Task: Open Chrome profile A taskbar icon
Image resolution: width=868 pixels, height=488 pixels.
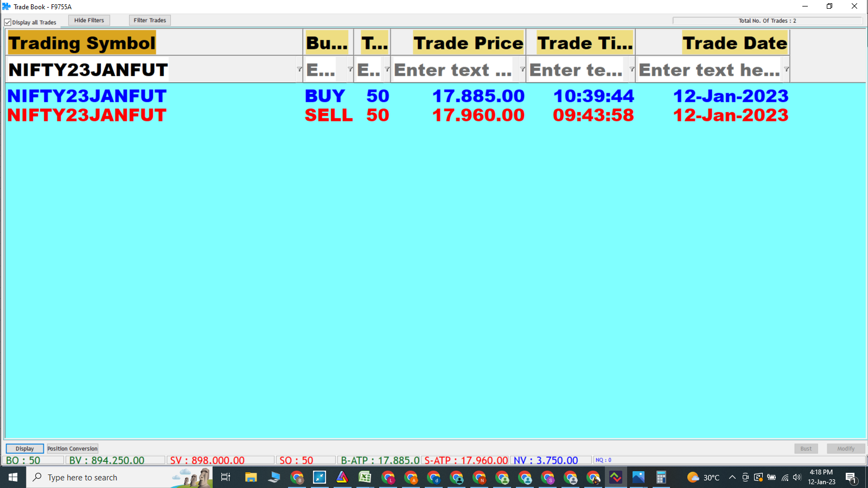Action: tap(411, 477)
